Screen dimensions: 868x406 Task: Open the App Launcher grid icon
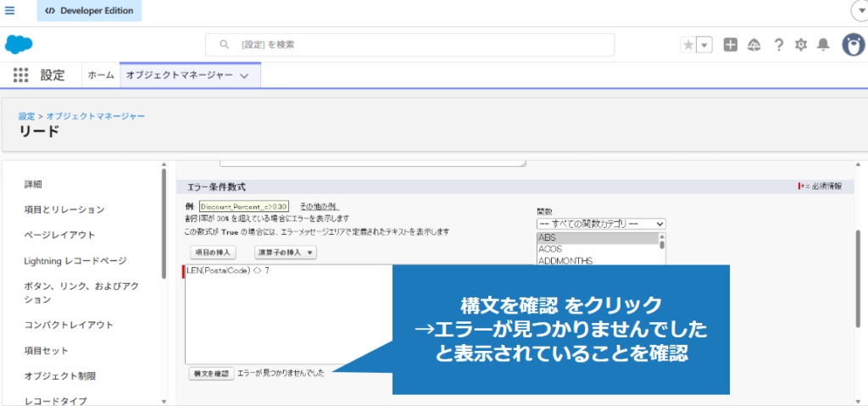point(21,75)
